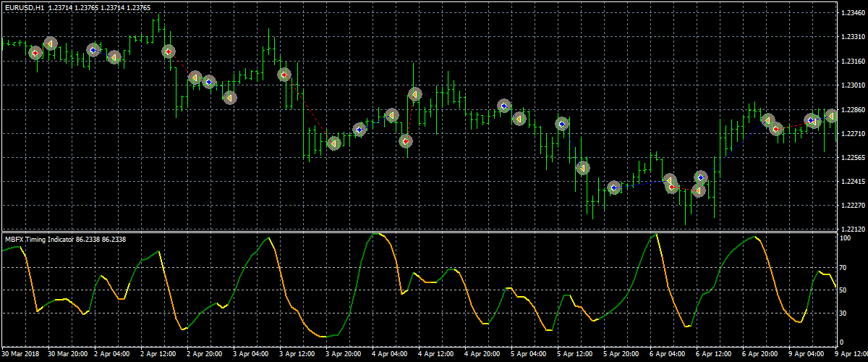The width and height of the screenshot is (868, 362).
Task: Click yellow arrow right of 4 Apr 20:00 blue arrow
Action: pyautogui.click(x=519, y=118)
